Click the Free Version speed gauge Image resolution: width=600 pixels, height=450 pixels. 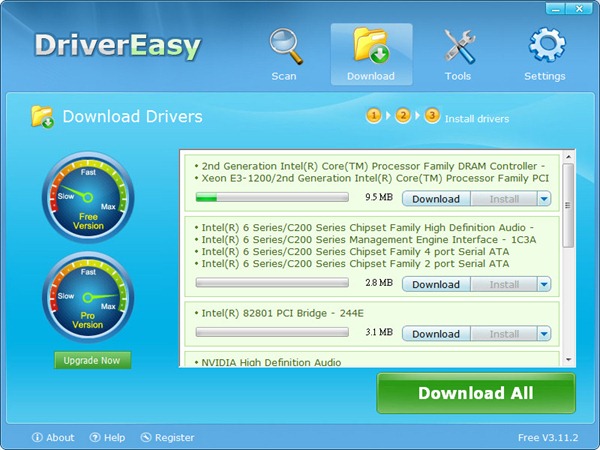pos(88,197)
